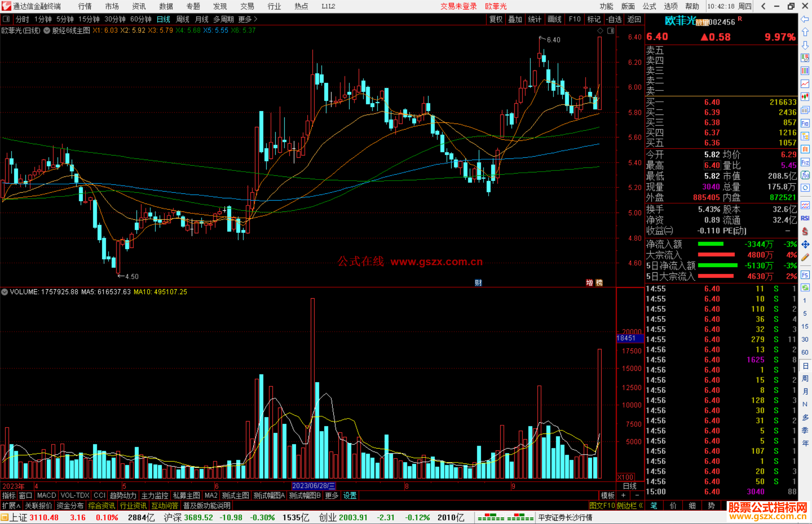Click the 财 marker on the chart

pos(478,283)
